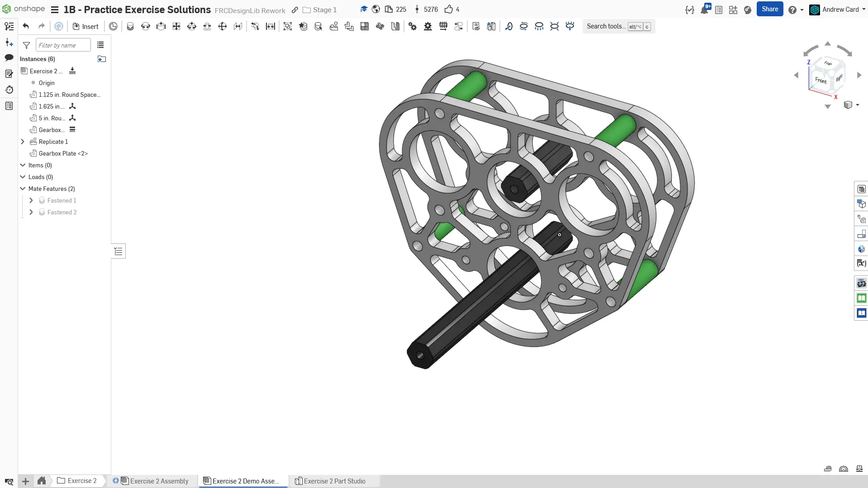Expand the Fastened 1 mate
Image resolution: width=868 pixels, height=488 pixels.
click(31, 200)
